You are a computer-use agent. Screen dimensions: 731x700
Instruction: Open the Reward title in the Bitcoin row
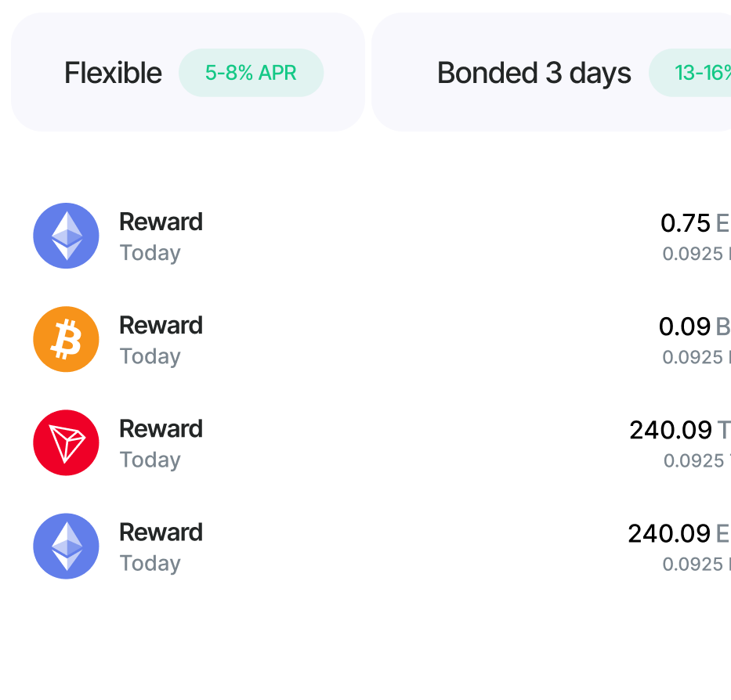(x=161, y=326)
